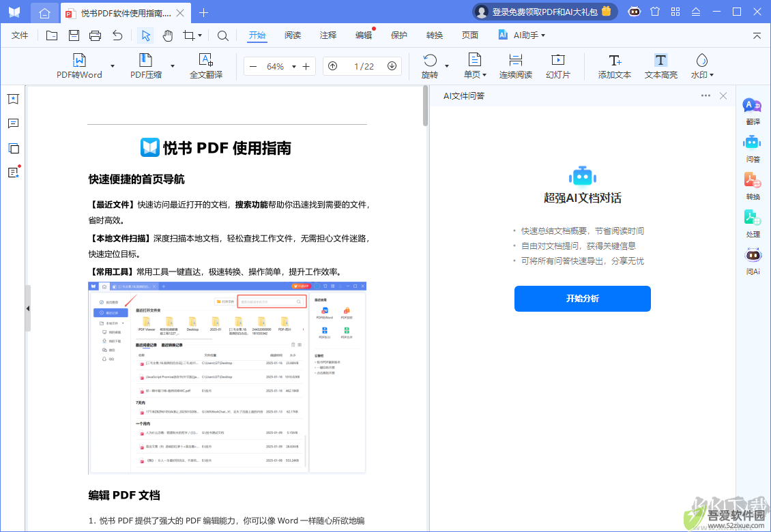771x532 pixels.
Task: Open 问Ai in the right sidebar
Action: [753, 261]
